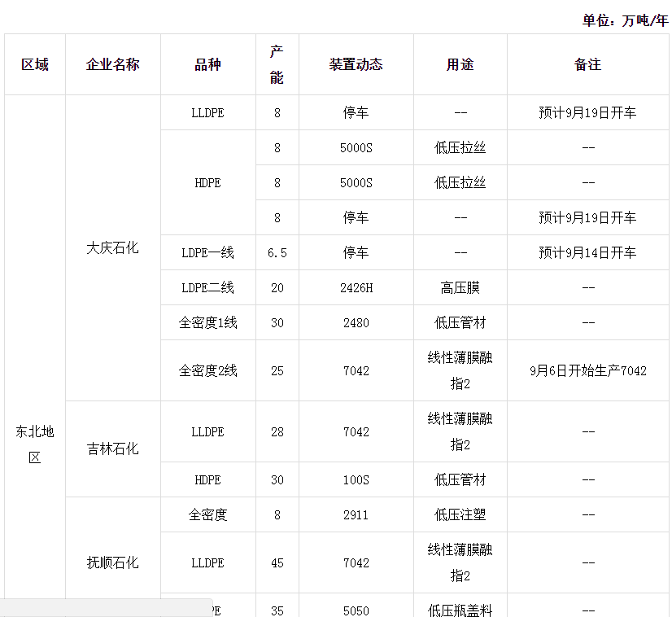
Task: Click the 全密度1线 cell
Action: point(207,322)
